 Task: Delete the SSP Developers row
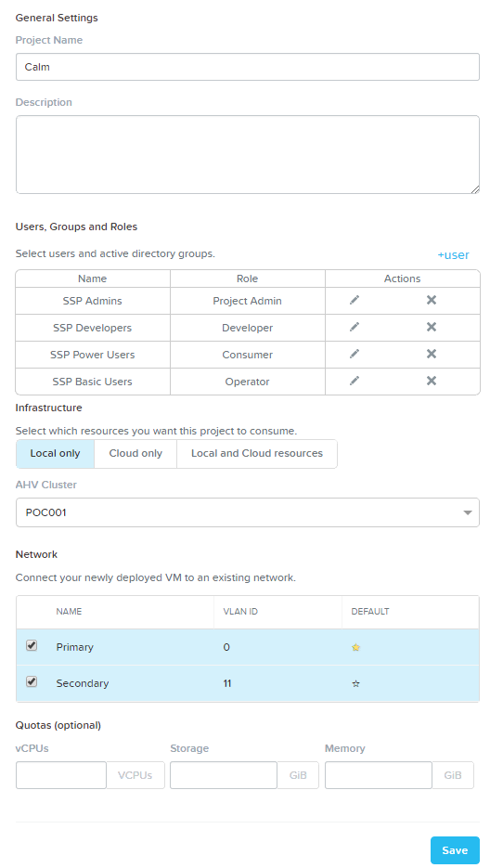coord(432,327)
